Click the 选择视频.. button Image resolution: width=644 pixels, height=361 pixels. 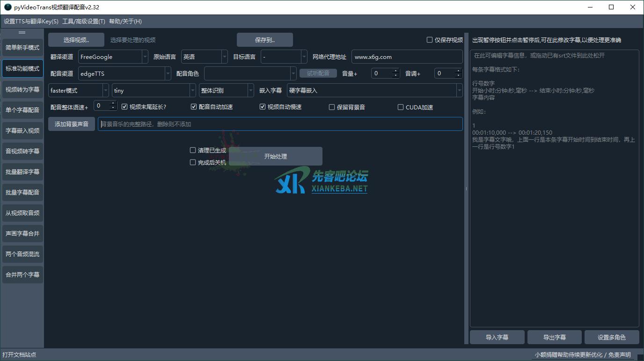76,40
